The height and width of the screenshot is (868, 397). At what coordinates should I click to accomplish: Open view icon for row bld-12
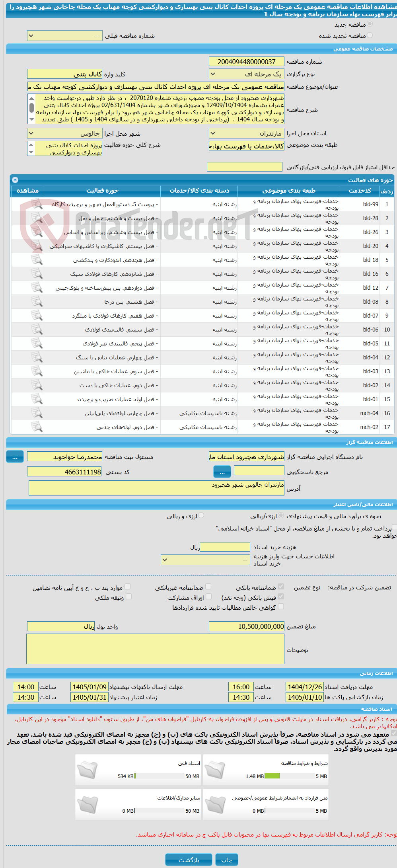click(37, 288)
